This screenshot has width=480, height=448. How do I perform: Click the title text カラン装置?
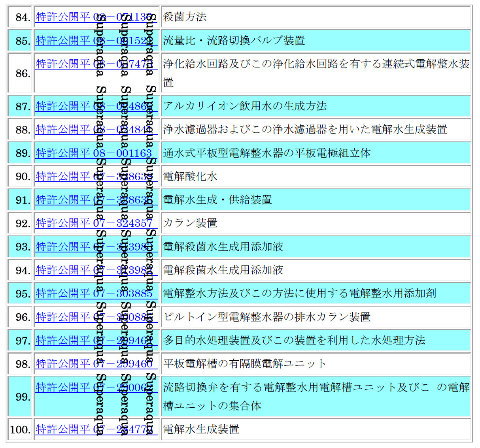190,223
